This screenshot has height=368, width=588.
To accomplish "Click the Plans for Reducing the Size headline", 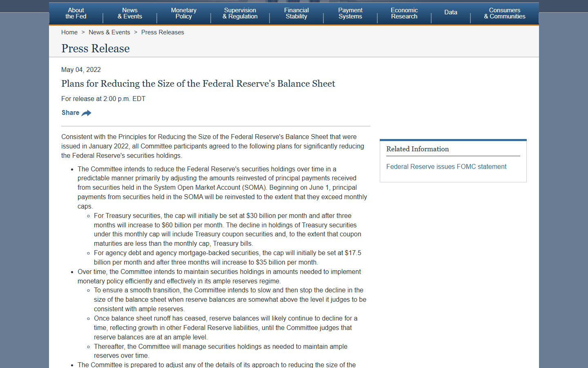I will pos(198,84).
